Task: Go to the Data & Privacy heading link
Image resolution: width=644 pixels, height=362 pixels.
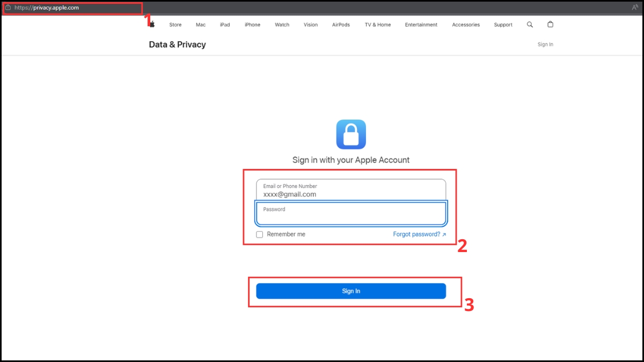Action: (177, 45)
